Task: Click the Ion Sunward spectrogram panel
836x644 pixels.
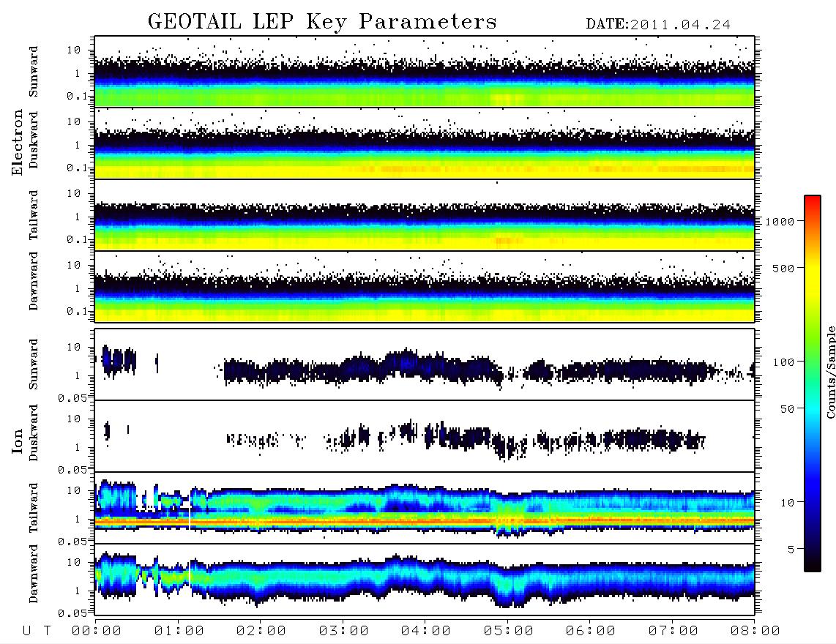Action: (425, 364)
